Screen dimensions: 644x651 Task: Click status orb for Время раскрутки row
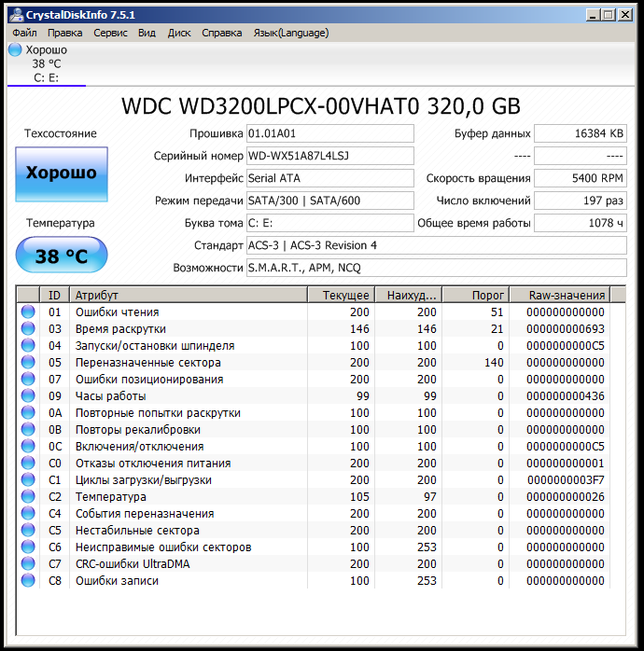point(28,328)
